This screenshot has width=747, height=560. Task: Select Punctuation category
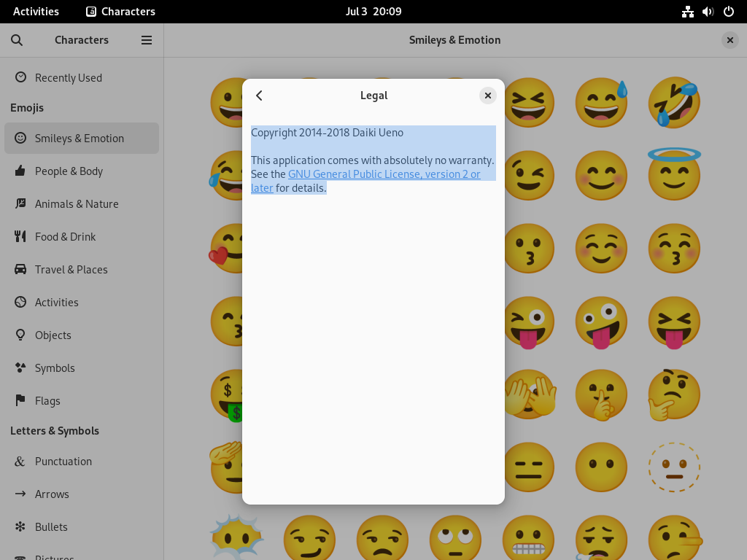click(82, 462)
